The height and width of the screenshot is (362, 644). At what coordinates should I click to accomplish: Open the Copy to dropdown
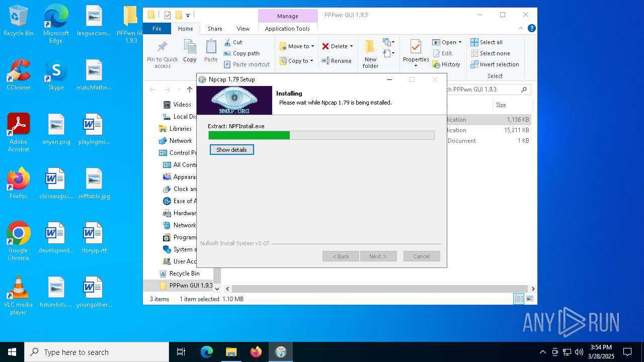[x=296, y=61]
